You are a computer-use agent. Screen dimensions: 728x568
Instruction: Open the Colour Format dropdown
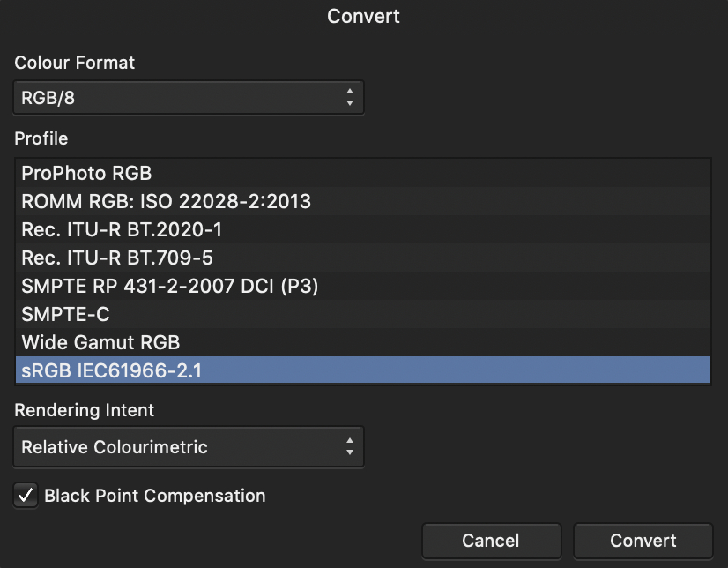pyautogui.click(x=189, y=97)
